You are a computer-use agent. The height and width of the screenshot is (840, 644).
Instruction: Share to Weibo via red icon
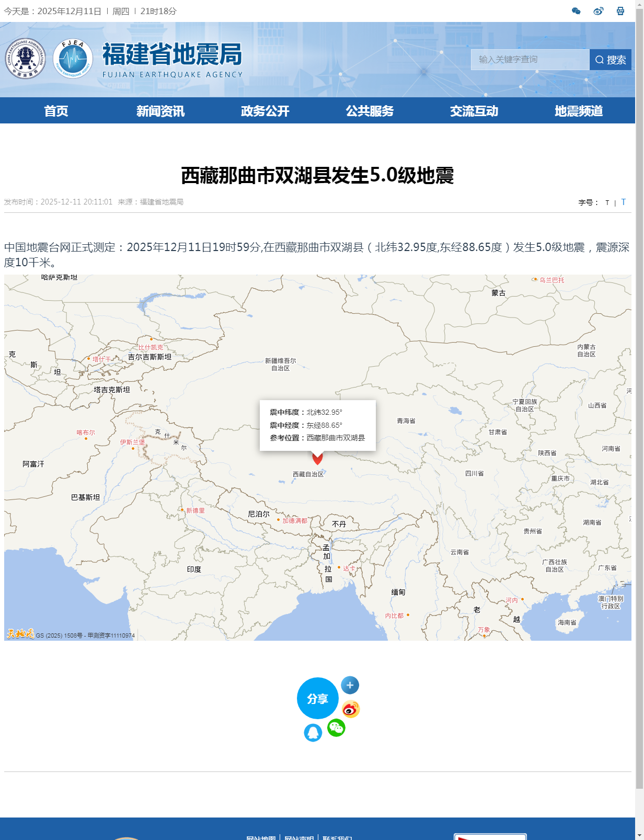point(351,709)
